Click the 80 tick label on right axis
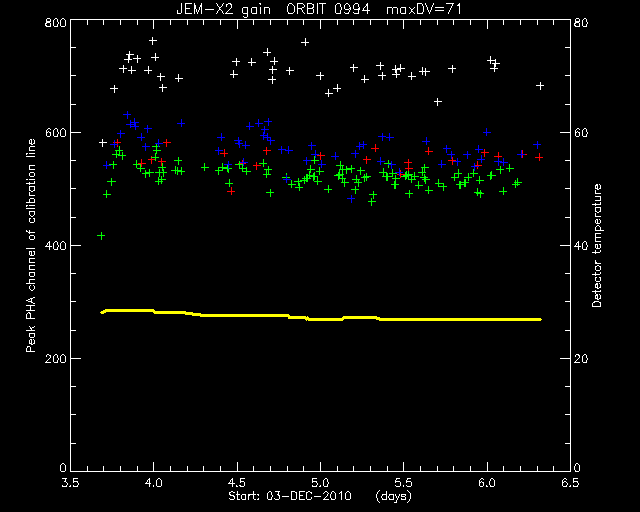640x512 pixels. tap(581, 22)
